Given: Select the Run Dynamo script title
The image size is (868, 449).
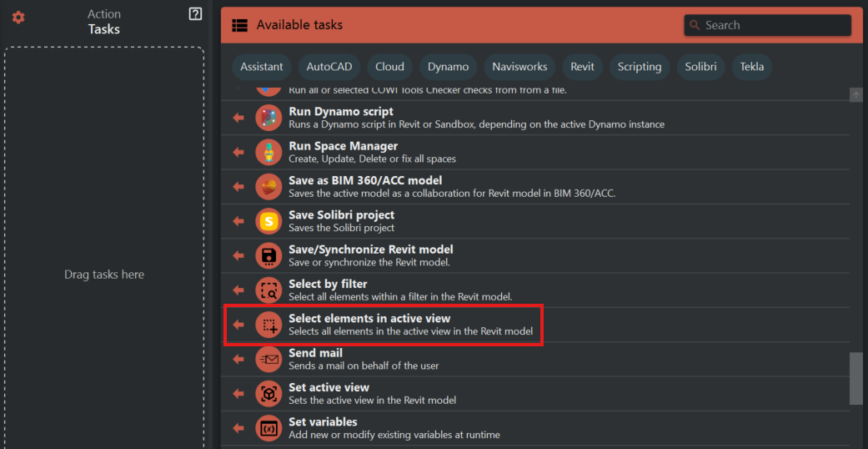Looking at the screenshot, I should pyautogui.click(x=341, y=112).
